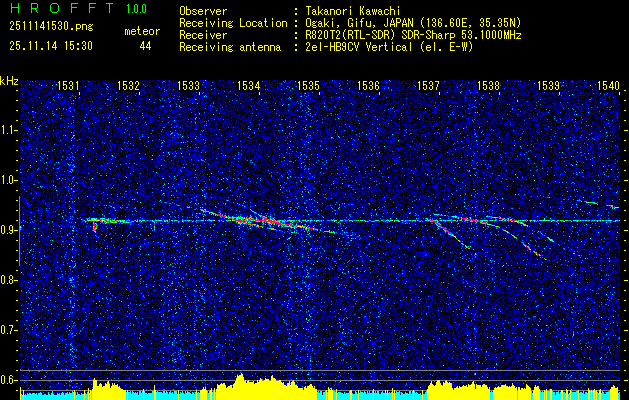
Task: Select the 1534 time marker
Action: 249,87
